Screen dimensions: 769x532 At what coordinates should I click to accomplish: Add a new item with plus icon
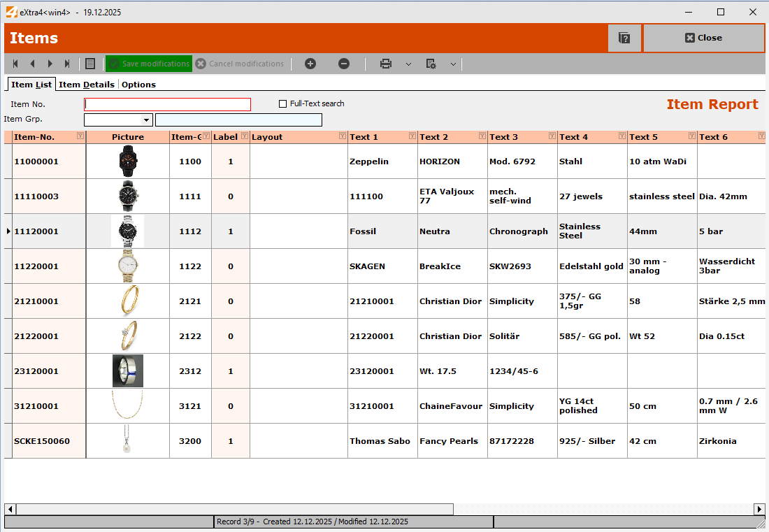pos(310,64)
